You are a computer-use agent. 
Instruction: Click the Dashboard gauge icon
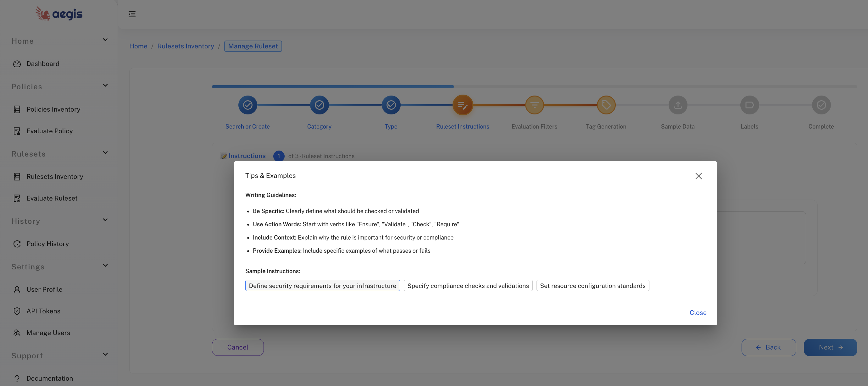(17, 64)
